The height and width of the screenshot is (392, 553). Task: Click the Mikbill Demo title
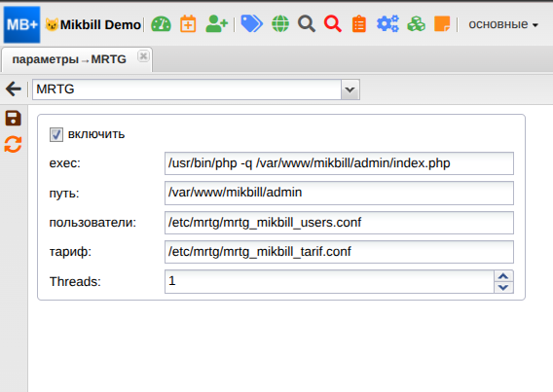pyautogui.click(x=100, y=25)
